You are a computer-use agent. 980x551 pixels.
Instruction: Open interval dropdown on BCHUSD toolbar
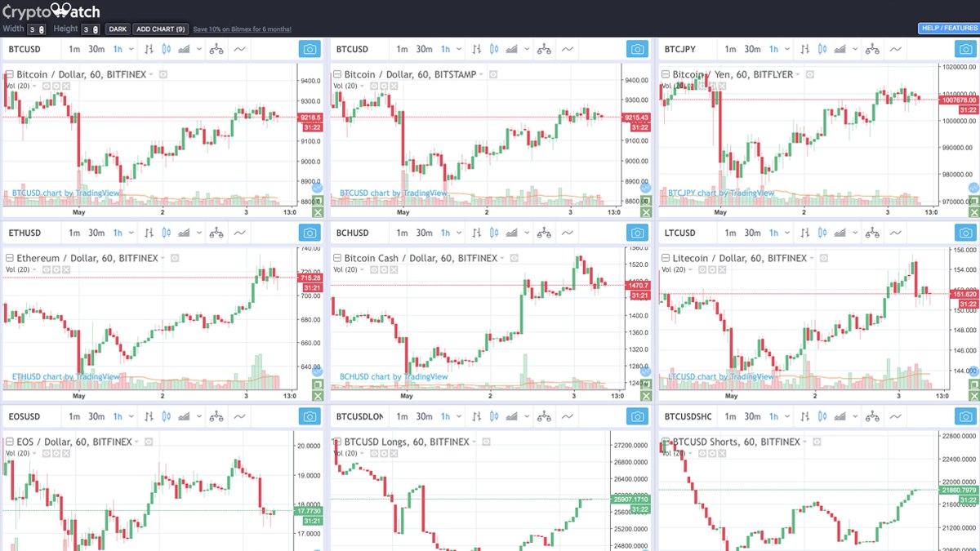pos(459,233)
